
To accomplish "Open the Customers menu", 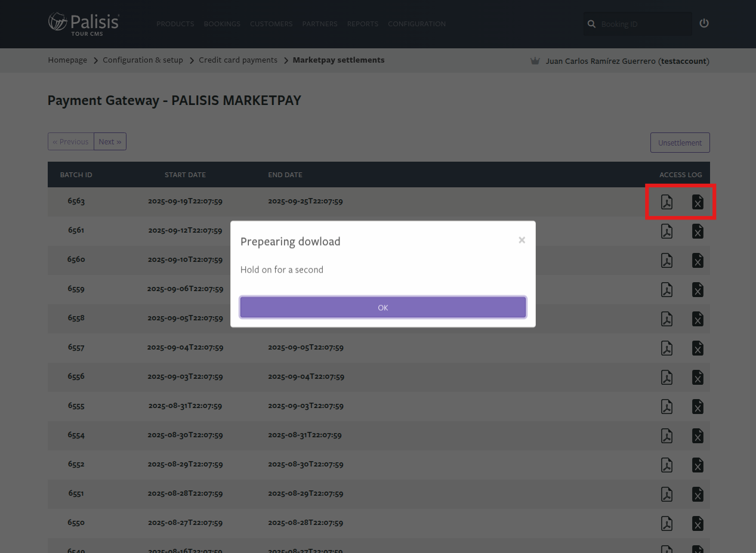I will [x=271, y=24].
